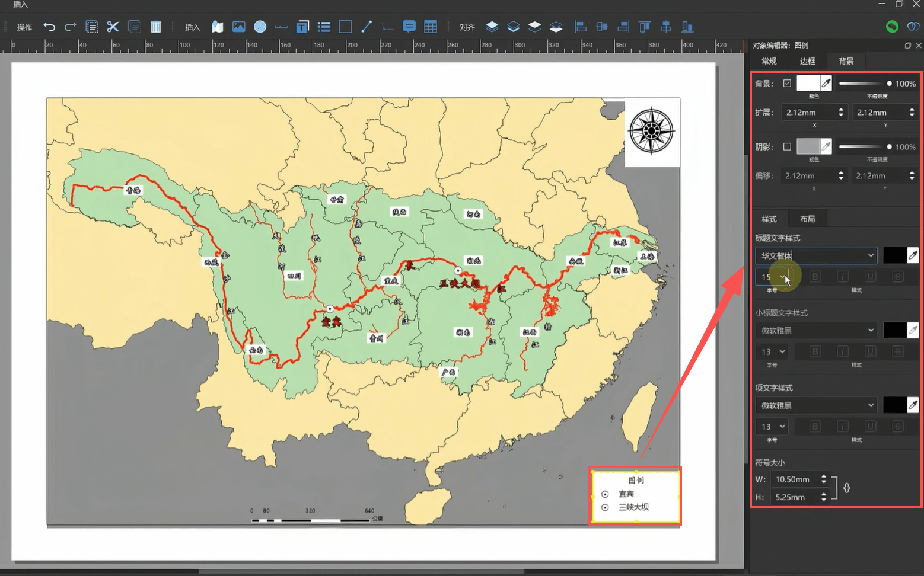Image resolution: width=924 pixels, height=576 pixels.
Task: Insert a rectangle shape
Action: 345,27
